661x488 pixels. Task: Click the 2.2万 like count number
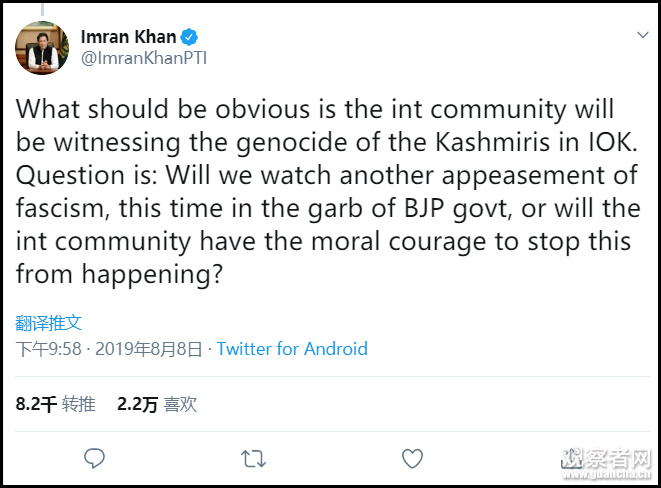137,404
